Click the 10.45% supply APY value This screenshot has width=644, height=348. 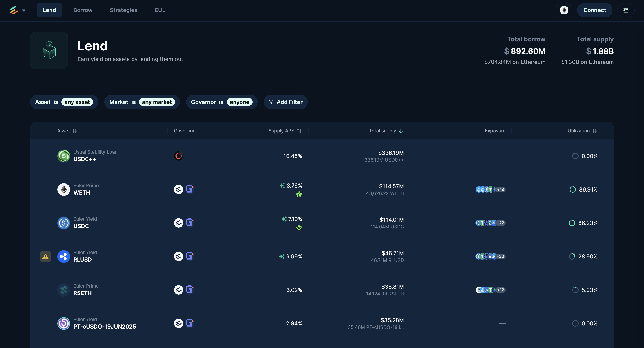point(292,156)
